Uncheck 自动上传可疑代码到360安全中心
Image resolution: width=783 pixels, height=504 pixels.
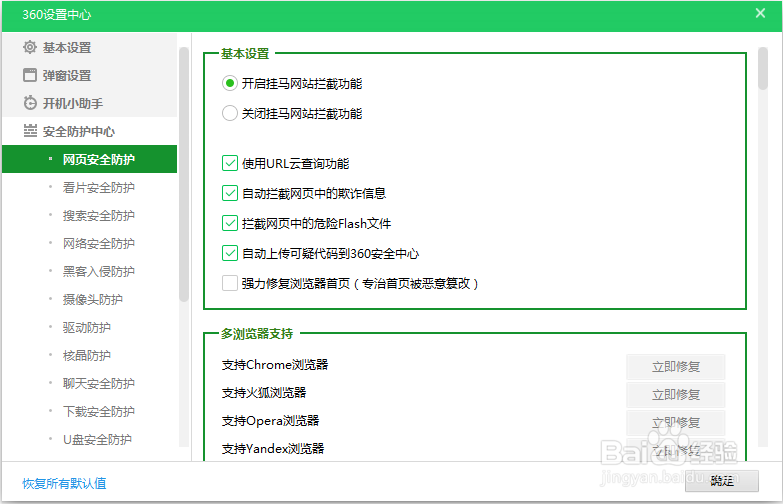tap(230, 253)
